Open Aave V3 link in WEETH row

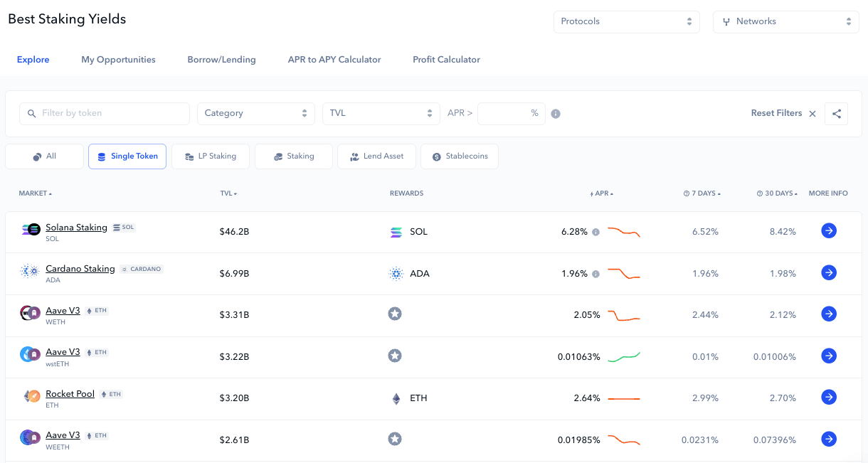click(x=63, y=435)
